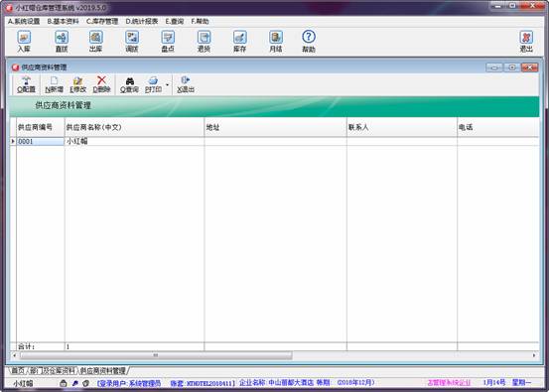549x392 pixels.
Task: Click the third small status bar icon
Action: tap(85, 383)
